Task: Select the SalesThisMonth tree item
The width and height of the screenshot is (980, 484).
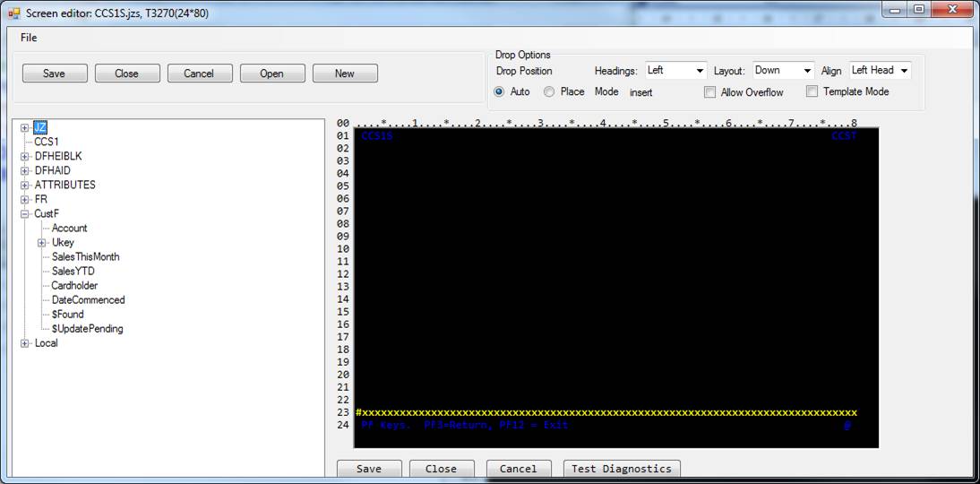Action: coord(86,257)
